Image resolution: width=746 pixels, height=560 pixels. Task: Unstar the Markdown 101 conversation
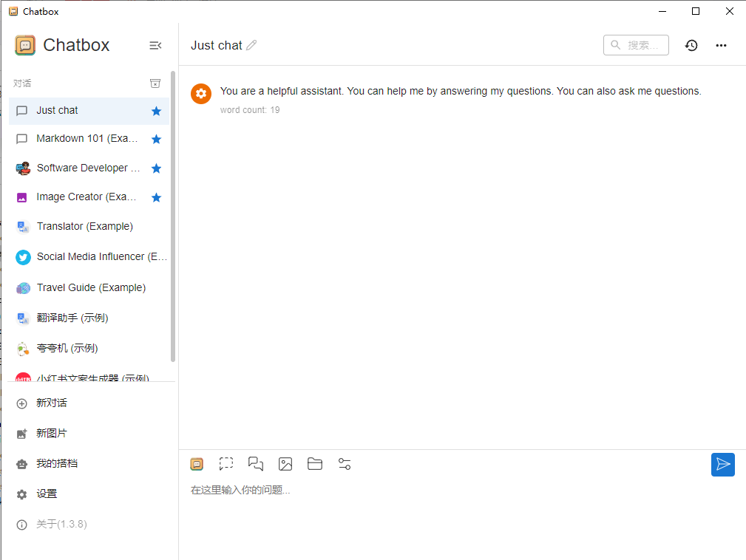156,139
